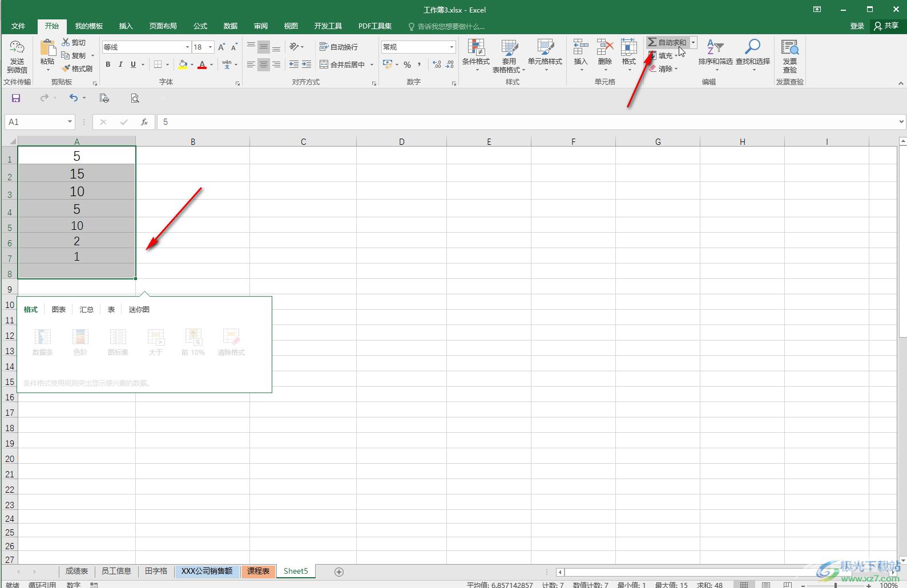Click the 填充 Fill button
The image size is (907, 588).
(x=662, y=55)
